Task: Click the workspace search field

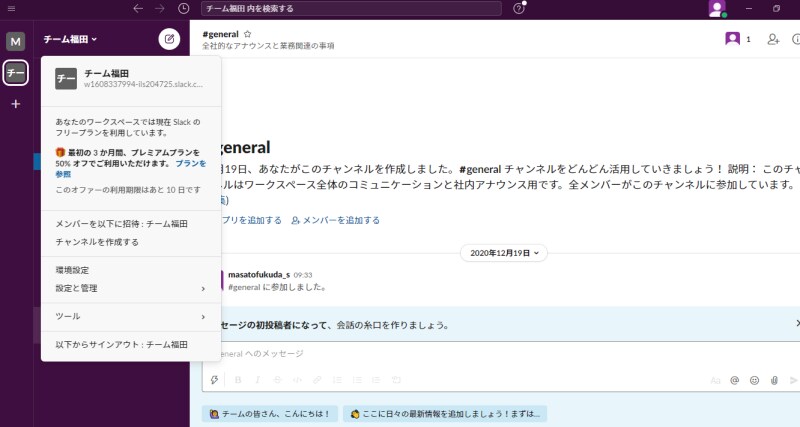Action: click(351, 9)
